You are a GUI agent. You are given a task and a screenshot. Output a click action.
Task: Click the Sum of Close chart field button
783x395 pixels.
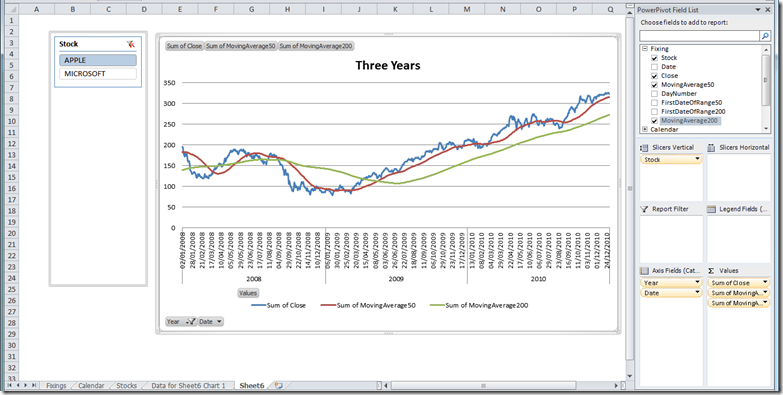click(184, 46)
